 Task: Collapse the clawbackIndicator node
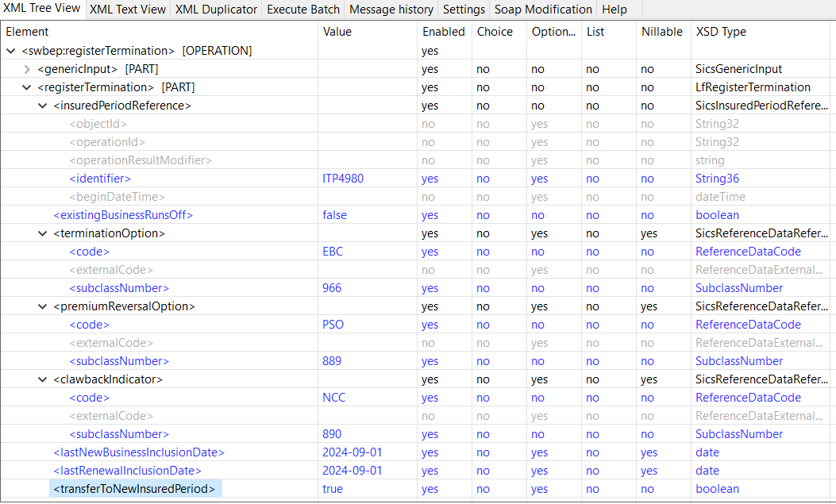43,379
